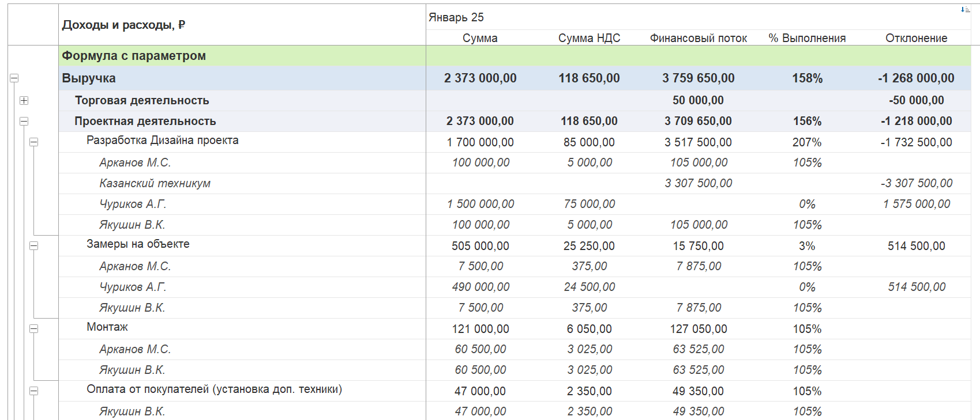Click the Сумма column header
The width and height of the screenshot is (980, 420).
click(480, 38)
